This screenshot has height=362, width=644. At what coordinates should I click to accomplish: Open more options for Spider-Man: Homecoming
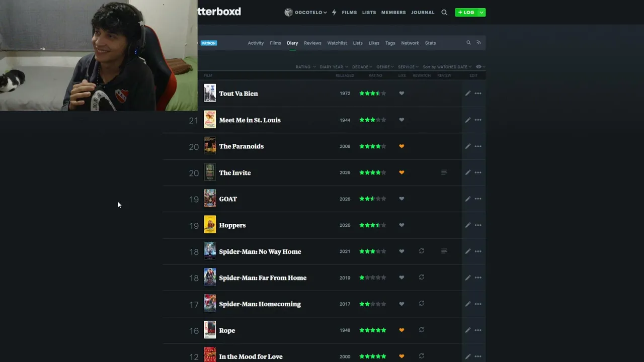(478, 304)
